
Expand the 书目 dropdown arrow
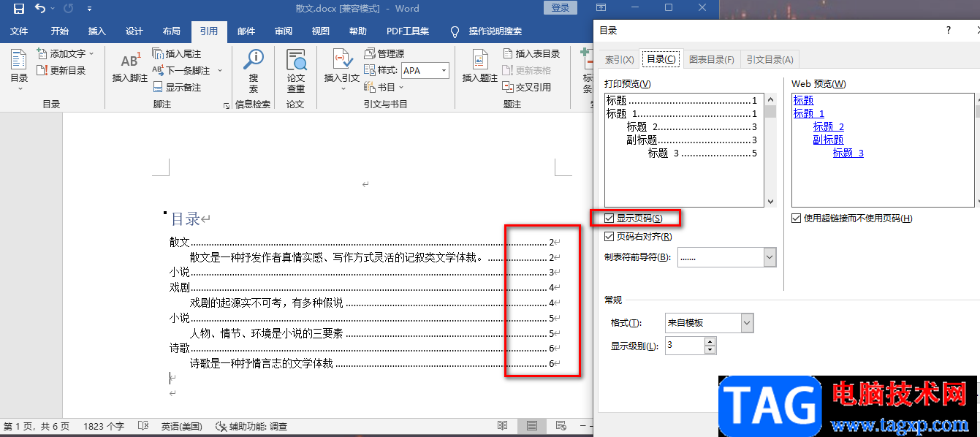pyautogui.click(x=401, y=88)
